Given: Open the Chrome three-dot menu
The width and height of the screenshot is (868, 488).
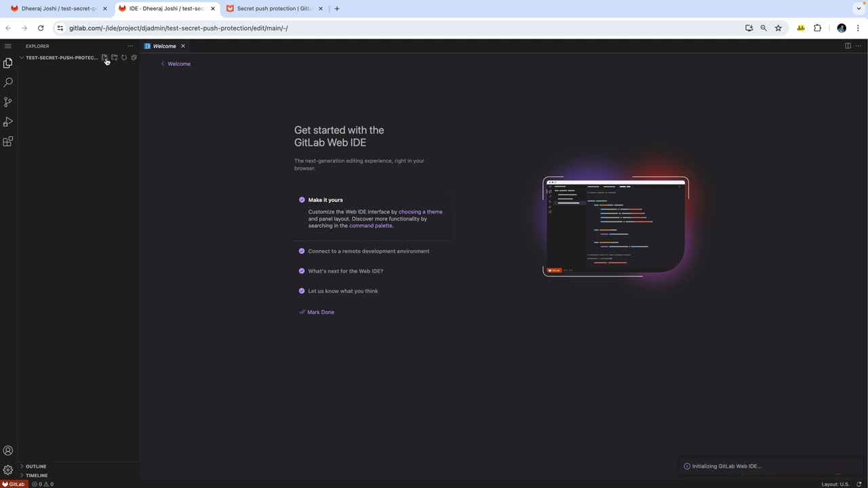Looking at the screenshot, I should (x=858, y=28).
